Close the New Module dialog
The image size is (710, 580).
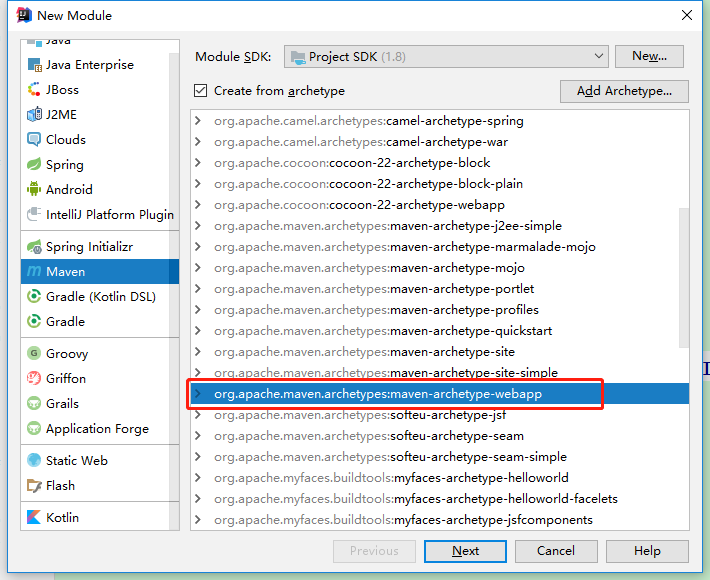click(686, 15)
